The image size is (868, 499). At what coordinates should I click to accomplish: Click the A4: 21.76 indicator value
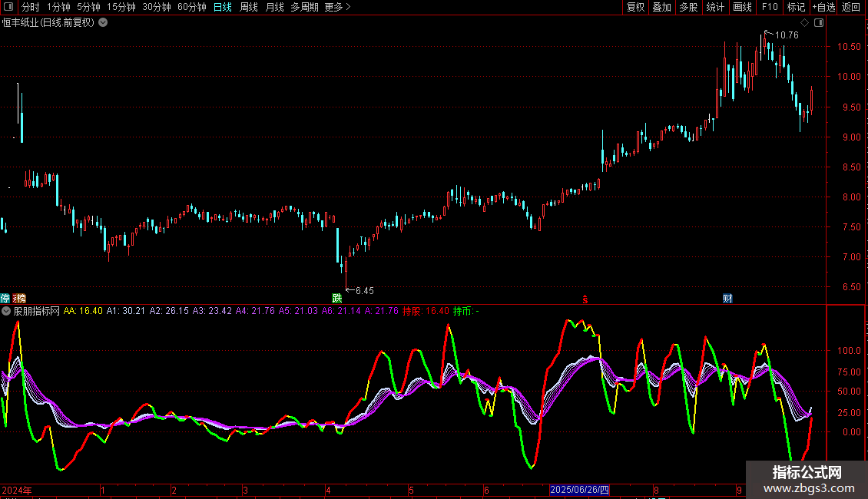pyautogui.click(x=255, y=311)
